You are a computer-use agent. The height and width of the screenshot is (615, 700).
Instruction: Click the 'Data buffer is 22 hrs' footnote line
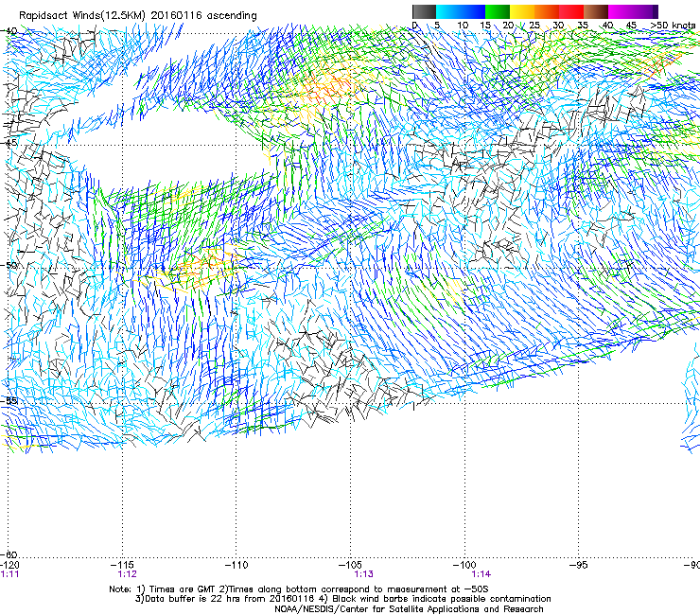342,599
